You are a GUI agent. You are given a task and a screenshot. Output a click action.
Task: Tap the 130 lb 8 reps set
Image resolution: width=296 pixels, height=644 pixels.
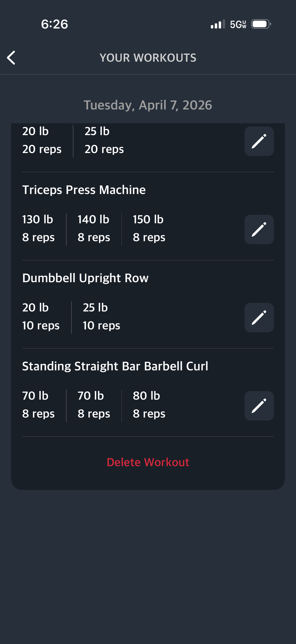(38, 228)
